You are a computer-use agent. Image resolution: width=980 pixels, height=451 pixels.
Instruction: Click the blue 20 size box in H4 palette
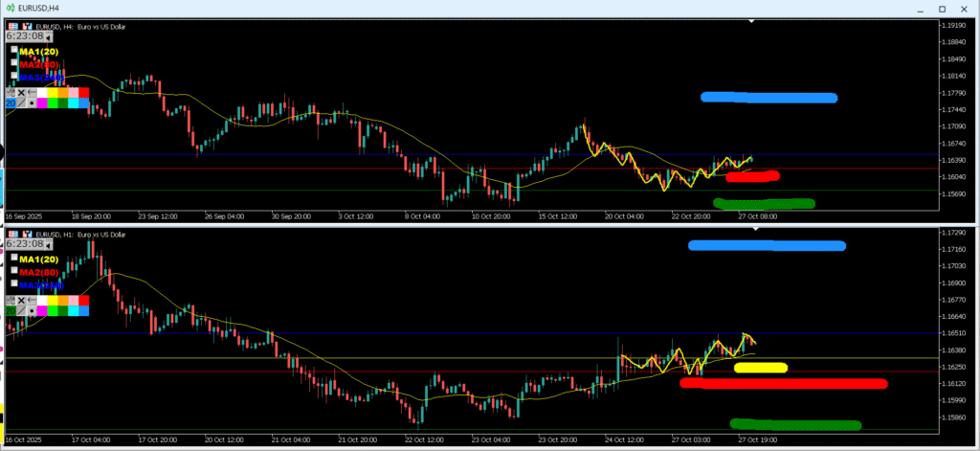[11, 102]
